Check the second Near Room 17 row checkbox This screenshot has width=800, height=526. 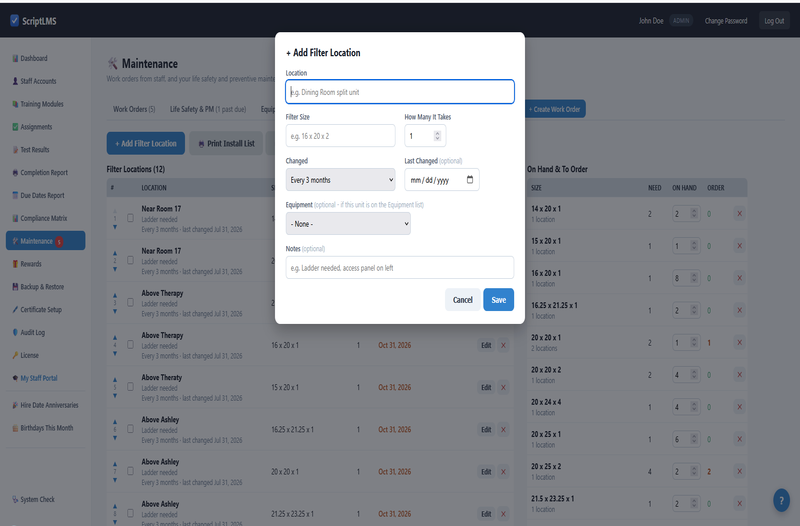point(131,260)
